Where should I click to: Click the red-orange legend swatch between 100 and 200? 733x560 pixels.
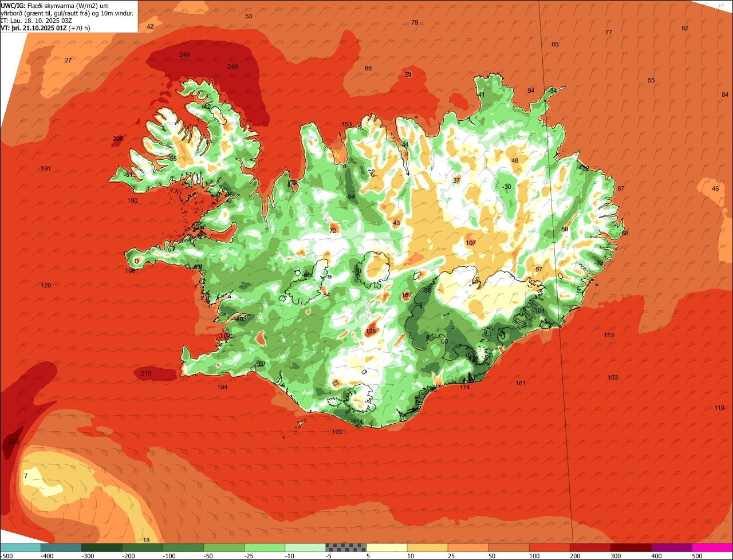click(549, 547)
